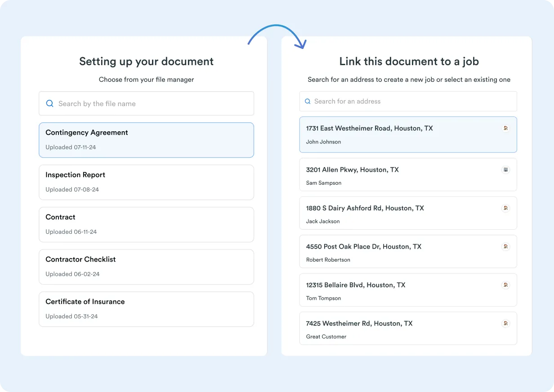Click the 'Search by the file name' input field
Viewport: 554px width, 392px height.
pyautogui.click(x=135, y=103)
